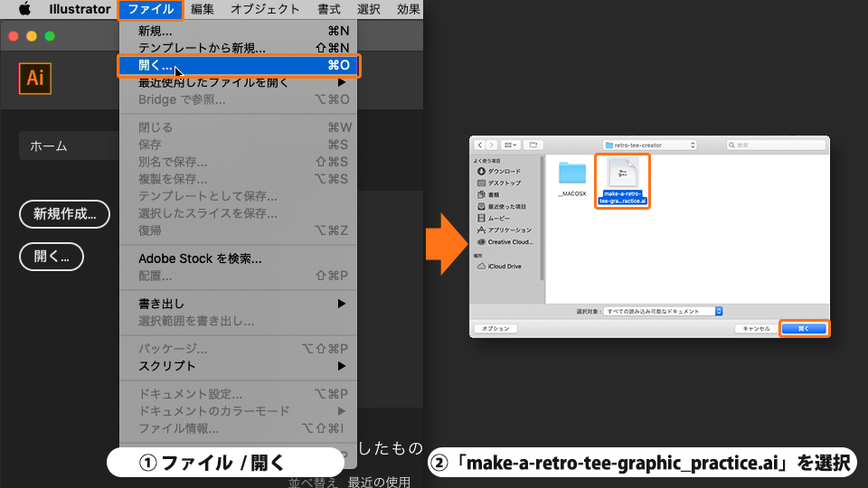This screenshot has height=488, width=868.
Task: Open the 選択対象 file type dropdown
Action: [663, 312]
